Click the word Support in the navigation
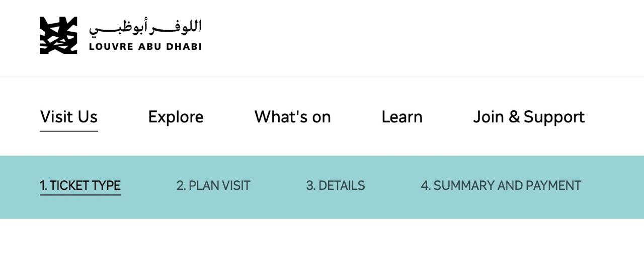644x269 pixels. [x=554, y=118]
